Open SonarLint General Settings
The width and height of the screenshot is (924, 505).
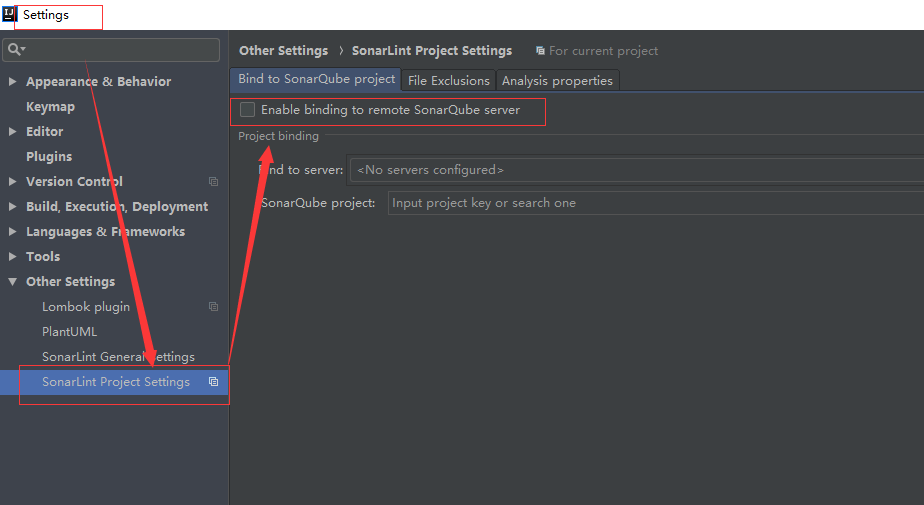click(x=118, y=357)
